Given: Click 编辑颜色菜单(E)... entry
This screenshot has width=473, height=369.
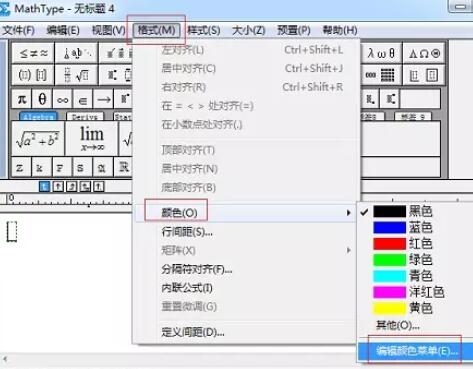Looking at the screenshot, I should coord(416,351).
